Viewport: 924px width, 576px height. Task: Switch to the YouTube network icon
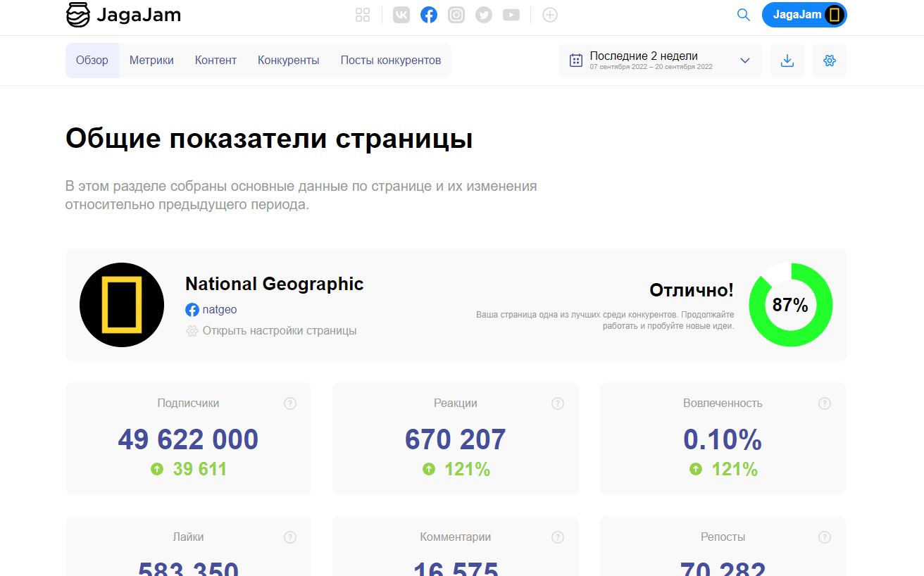pyautogui.click(x=511, y=15)
